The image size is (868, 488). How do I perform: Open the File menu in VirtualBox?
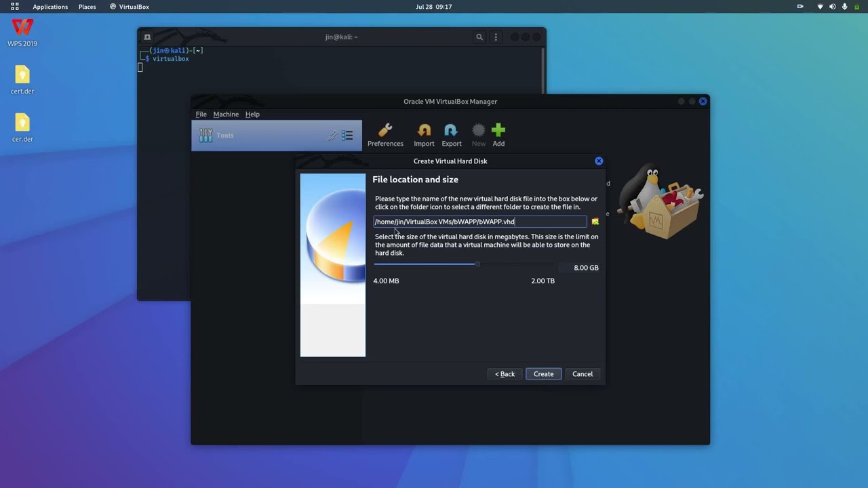pos(201,114)
